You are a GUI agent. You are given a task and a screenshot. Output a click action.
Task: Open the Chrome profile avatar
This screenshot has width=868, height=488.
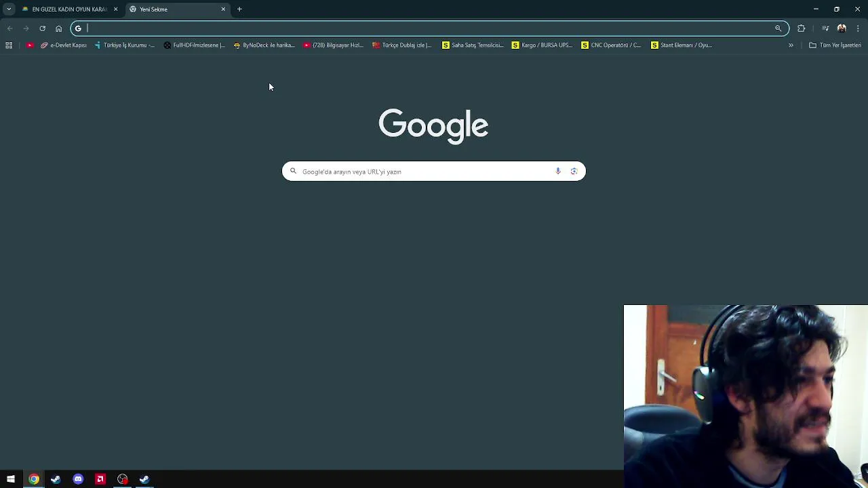pos(842,28)
